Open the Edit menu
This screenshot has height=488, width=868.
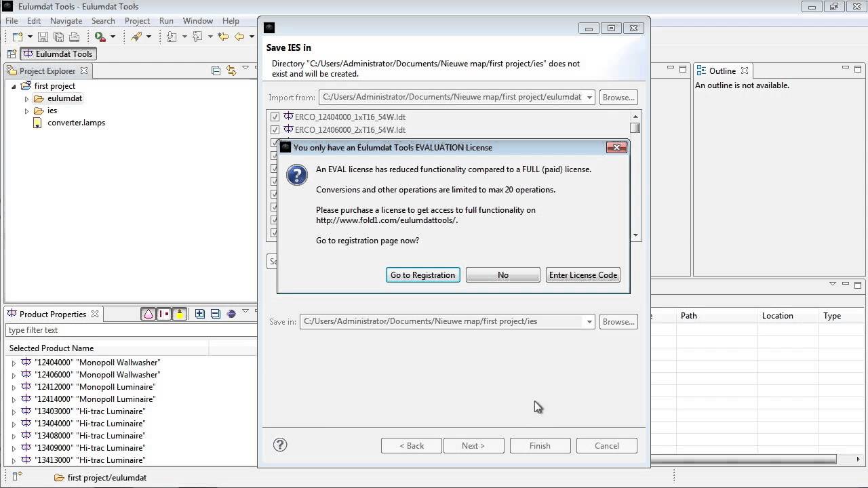tap(34, 21)
